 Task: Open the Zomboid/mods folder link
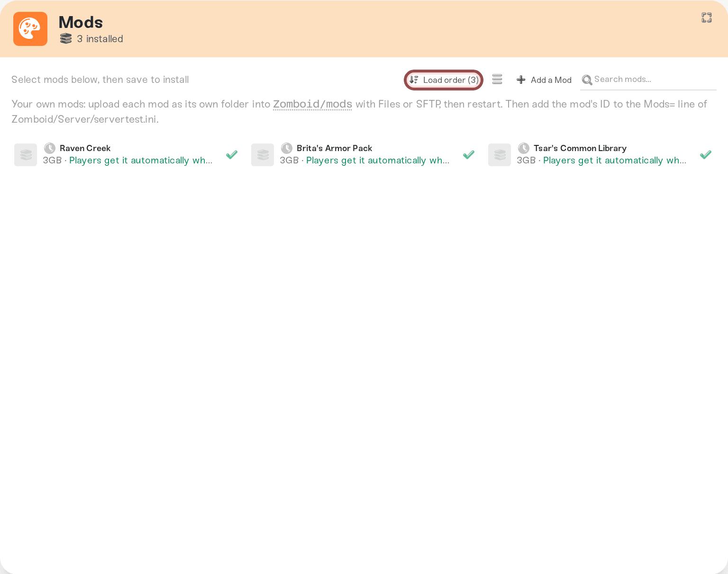click(x=312, y=104)
